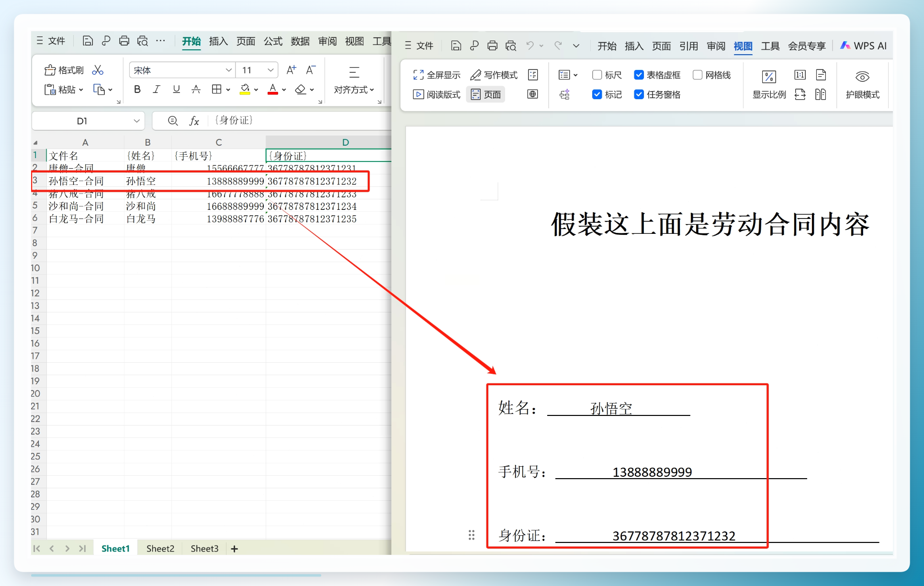Toggle underline formatting

click(x=176, y=89)
